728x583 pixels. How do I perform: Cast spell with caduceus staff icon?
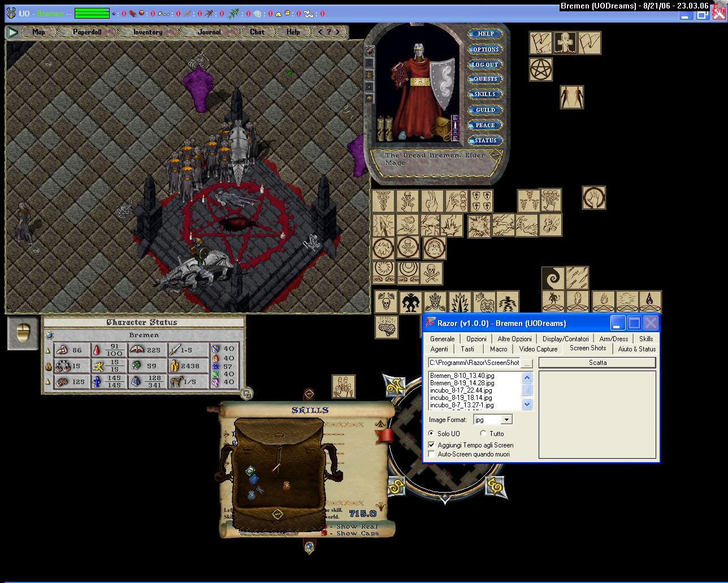383,201
